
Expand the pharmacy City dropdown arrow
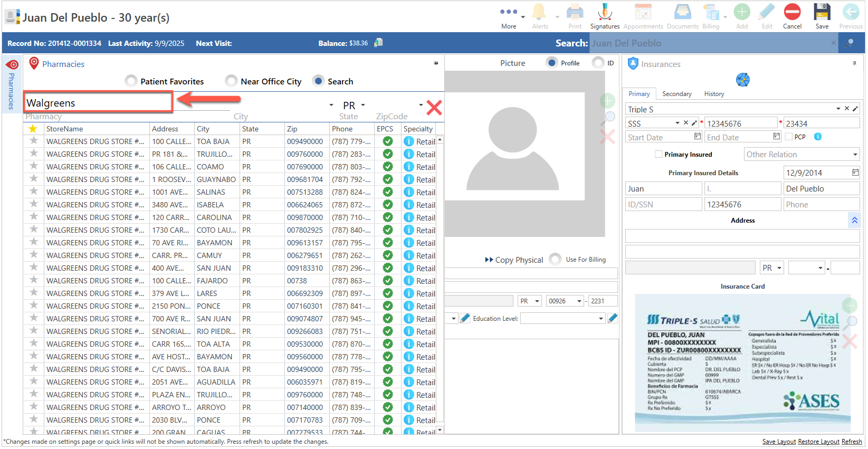pyautogui.click(x=331, y=104)
